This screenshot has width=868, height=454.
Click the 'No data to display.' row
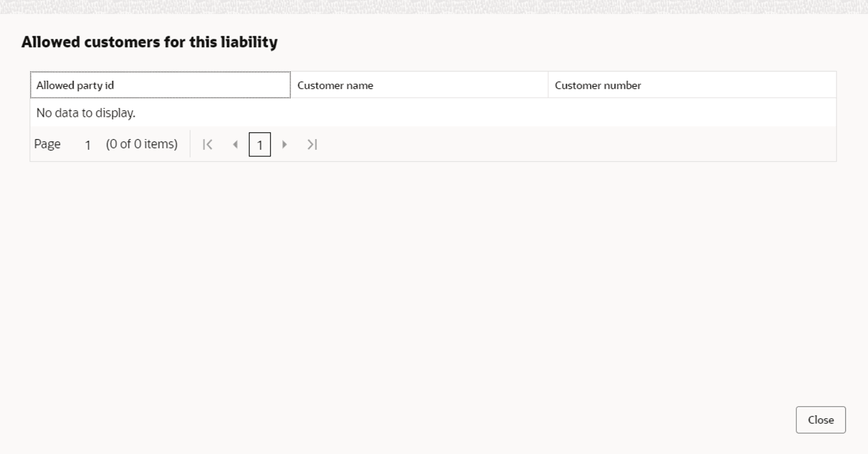[x=433, y=113]
